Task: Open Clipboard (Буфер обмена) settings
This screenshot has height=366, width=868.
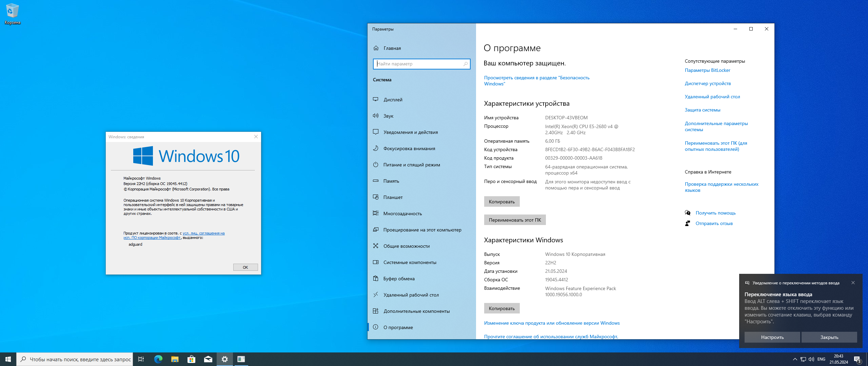Action: click(x=399, y=279)
